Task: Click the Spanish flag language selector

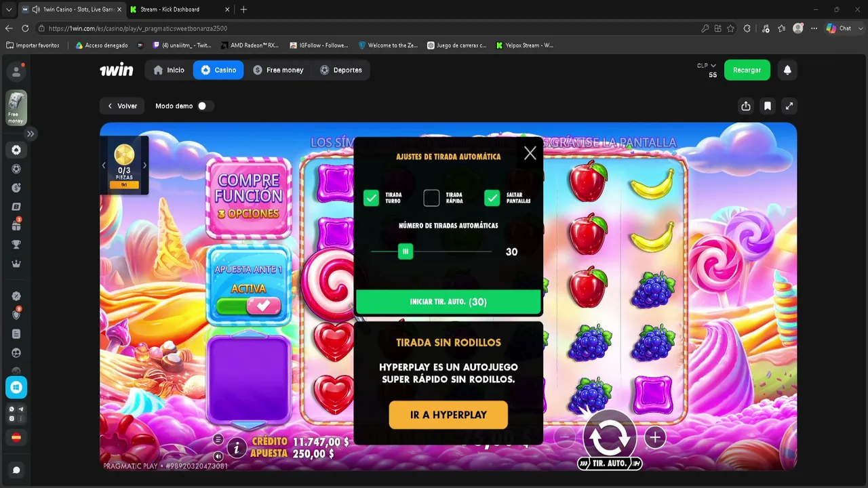Action: [x=16, y=438]
